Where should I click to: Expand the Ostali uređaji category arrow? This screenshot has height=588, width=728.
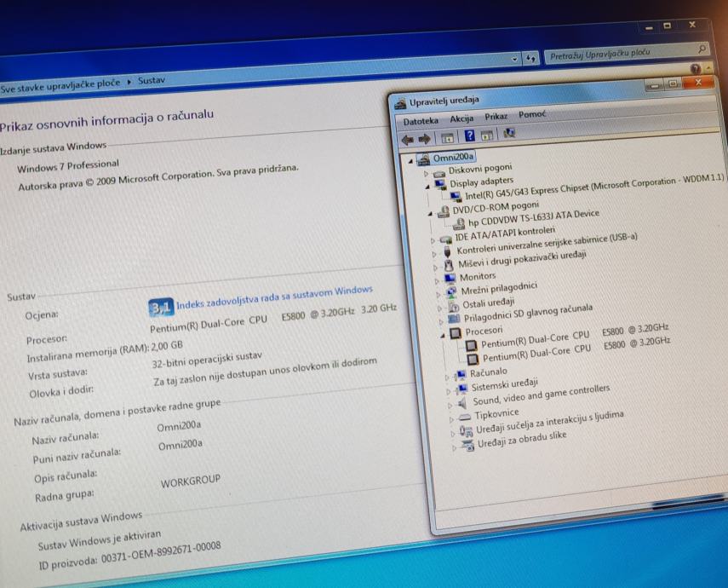coord(440,308)
